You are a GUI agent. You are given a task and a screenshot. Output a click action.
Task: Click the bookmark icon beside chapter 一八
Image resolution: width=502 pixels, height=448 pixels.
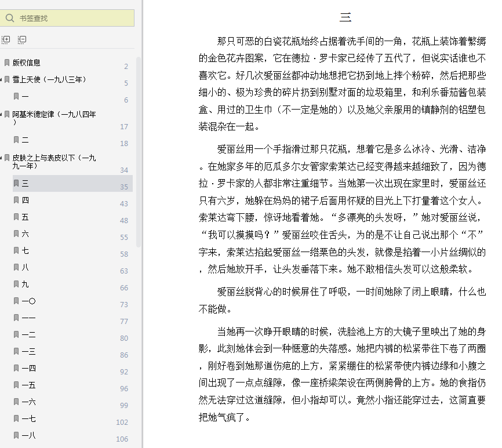pos(16,435)
